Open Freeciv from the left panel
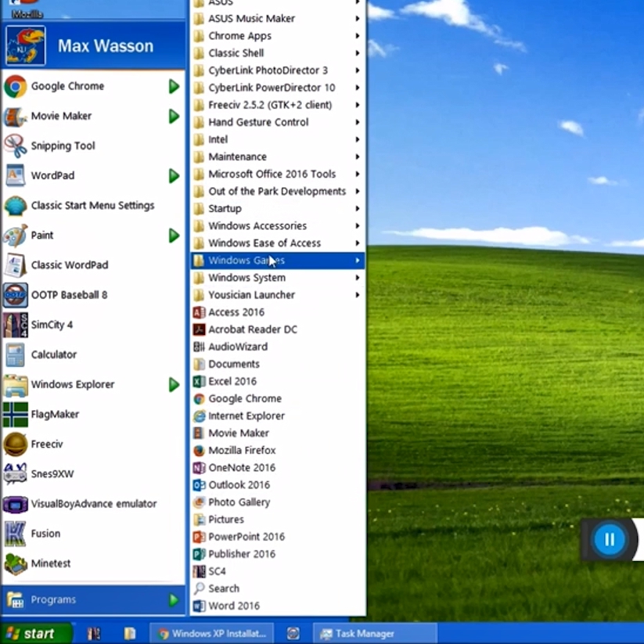644x644 pixels. click(93, 444)
